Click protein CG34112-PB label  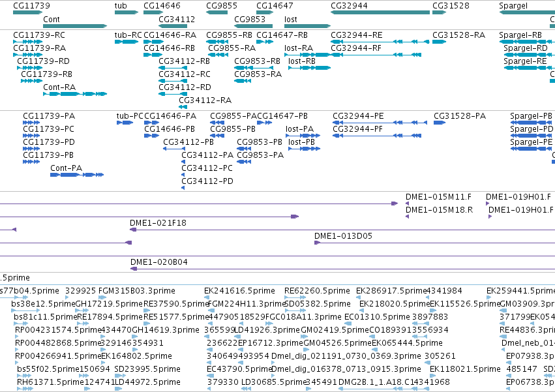point(188,142)
